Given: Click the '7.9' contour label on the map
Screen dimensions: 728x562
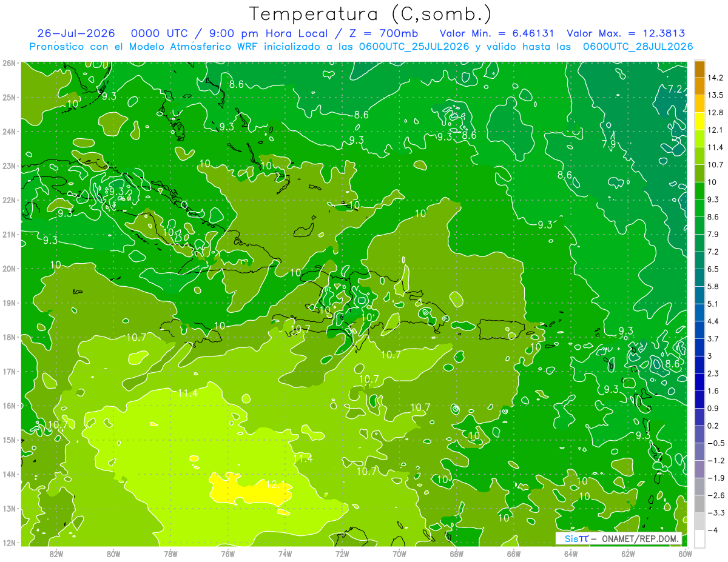Looking at the screenshot, I should point(608,144).
